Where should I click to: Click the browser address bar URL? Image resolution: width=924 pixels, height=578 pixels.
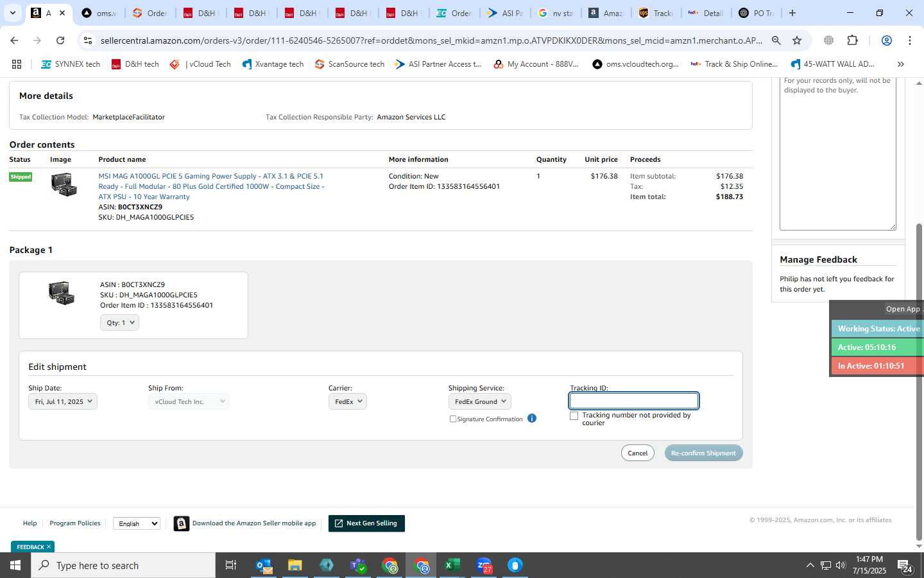click(x=431, y=40)
